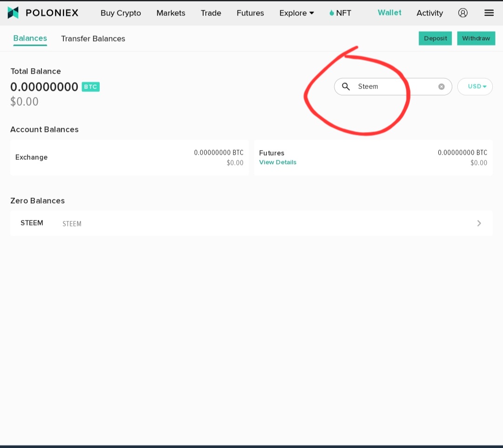Click the Futures 0.00000000 BTC amount
The image size is (503, 448).
click(462, 153)
